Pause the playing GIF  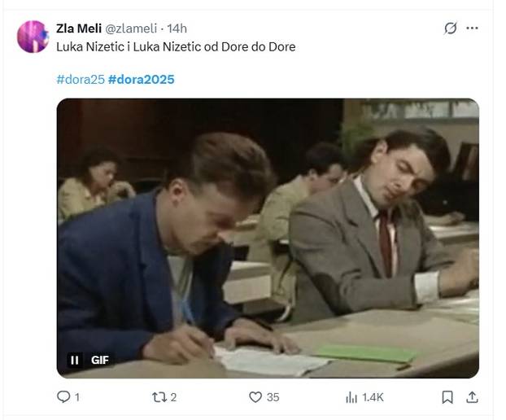[x=74, y=360]
